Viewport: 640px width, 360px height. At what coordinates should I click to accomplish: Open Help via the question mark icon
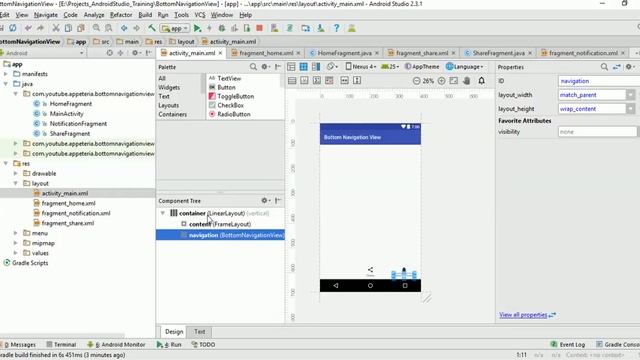click(x=336, y=28)
